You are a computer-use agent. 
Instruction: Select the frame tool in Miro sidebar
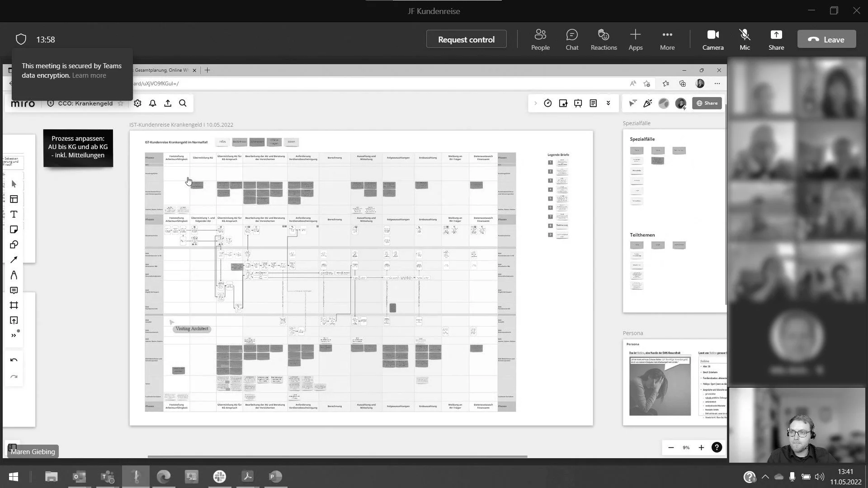(14, 305)
